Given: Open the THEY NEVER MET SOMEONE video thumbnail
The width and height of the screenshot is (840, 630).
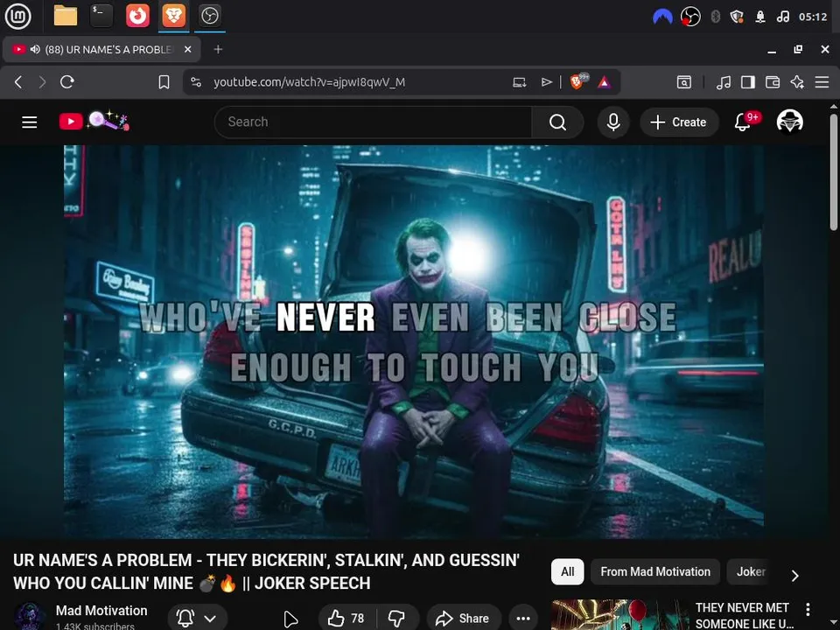Looking at the screenshot, I should tap(619, 614).
